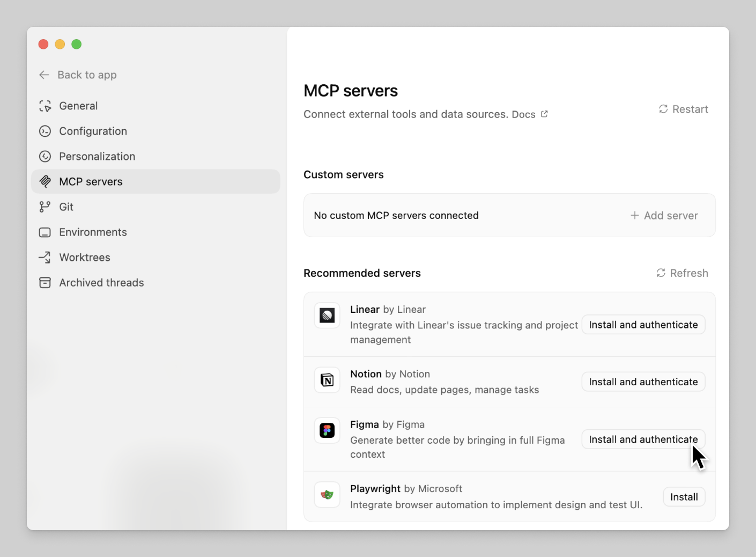
Task: Click the back arrow next to Back to app
Action: tap(44, 75)
